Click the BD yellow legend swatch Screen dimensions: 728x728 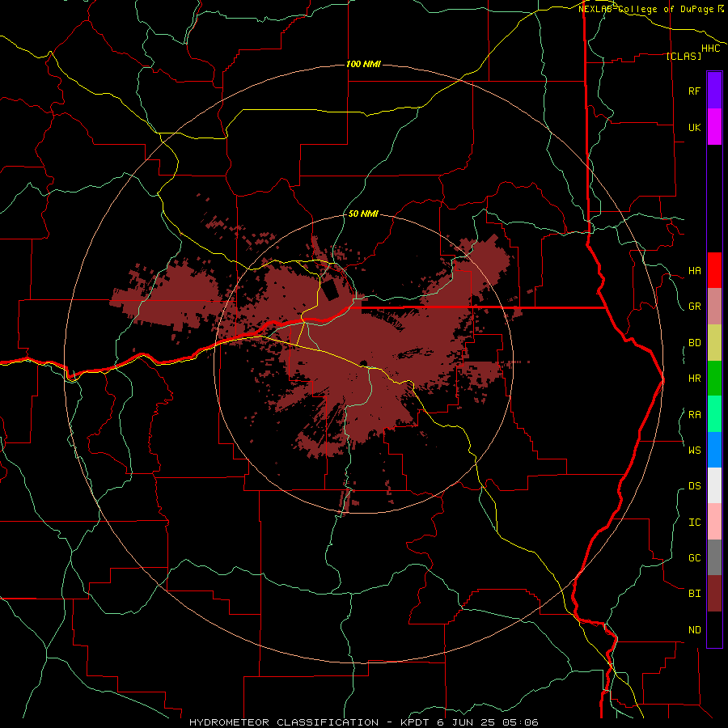pos(714,343)
